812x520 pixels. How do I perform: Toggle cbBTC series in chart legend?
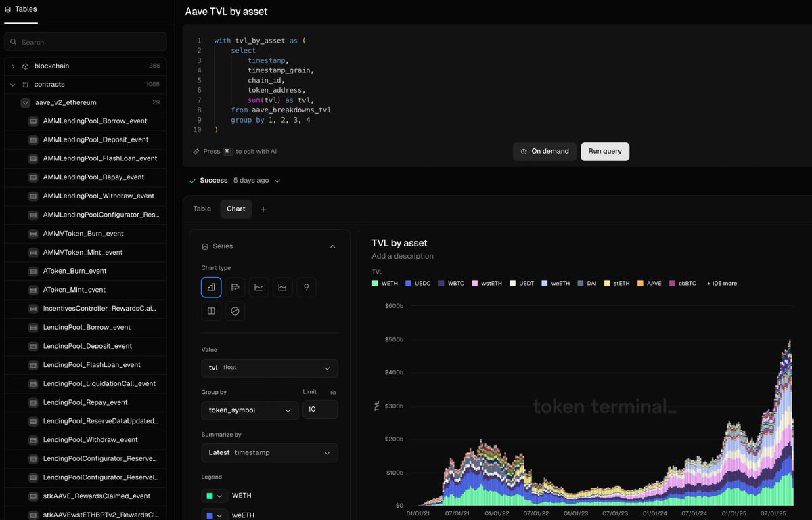click(683, 284)
